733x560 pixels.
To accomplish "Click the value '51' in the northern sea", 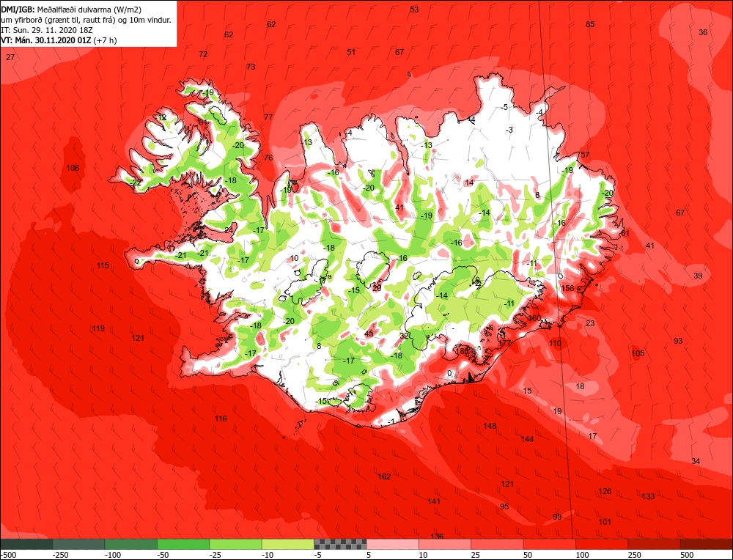I will [351, 52].
